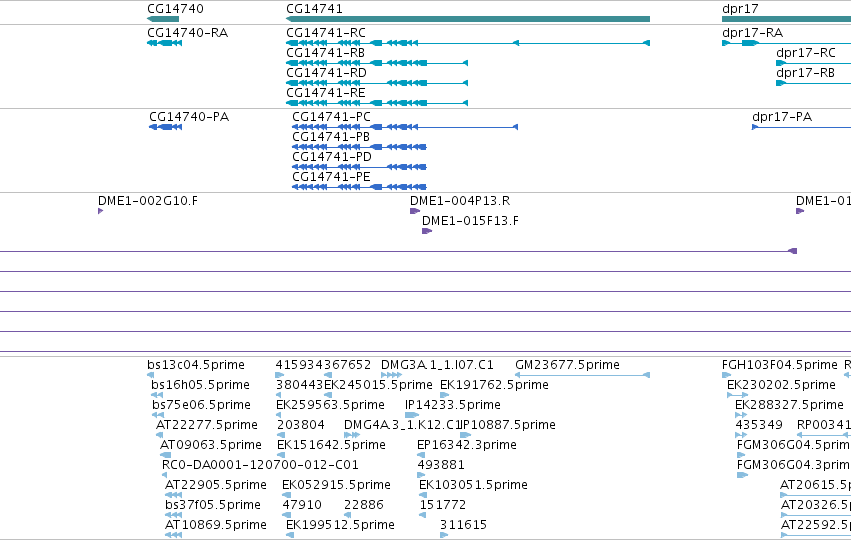
Task: Click the EK230202.5prime EST label
Action: (x=782, y=385)
